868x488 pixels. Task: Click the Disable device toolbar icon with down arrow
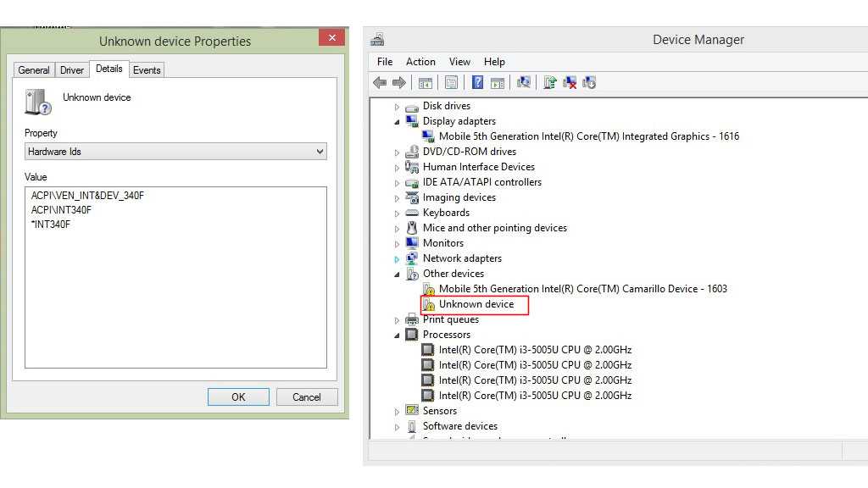click(589, 83)
